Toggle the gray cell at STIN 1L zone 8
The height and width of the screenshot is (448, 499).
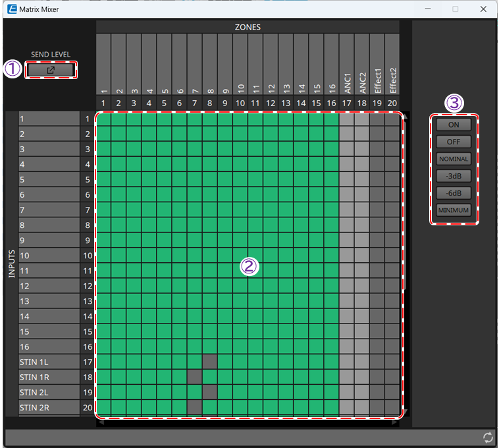209,362
